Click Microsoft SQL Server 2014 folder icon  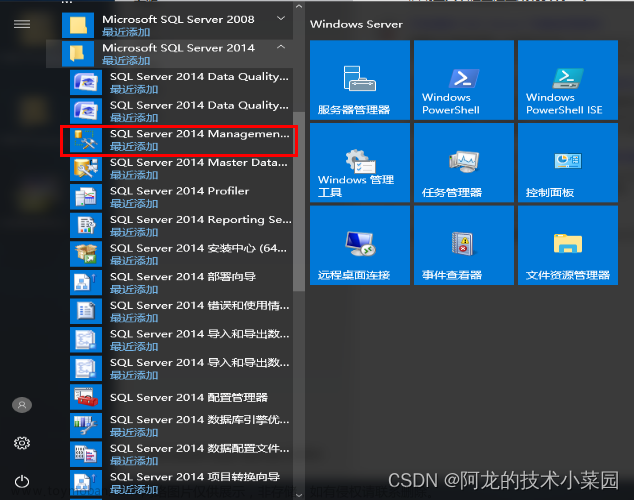click(78, 53)
